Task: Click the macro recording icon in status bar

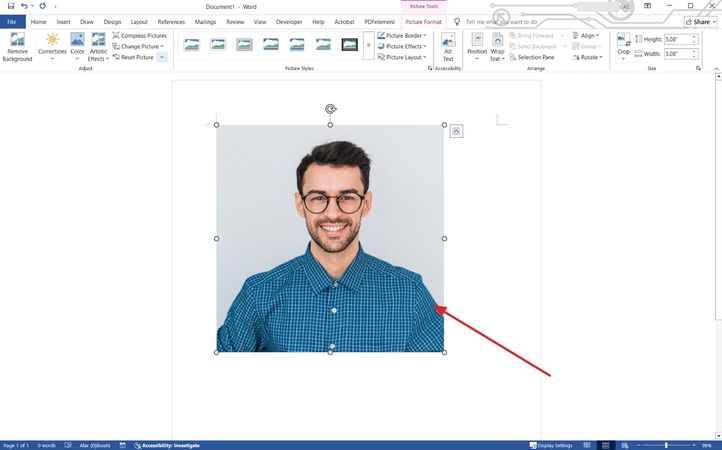Action: (122, 445)
